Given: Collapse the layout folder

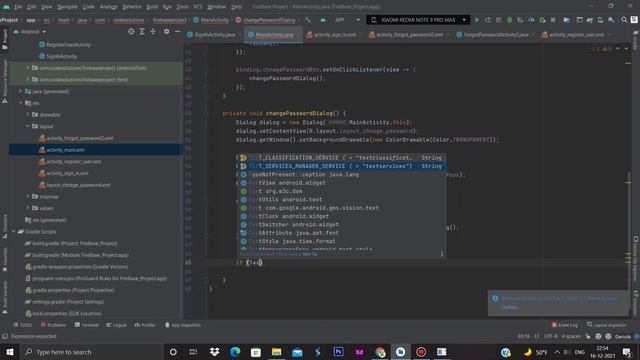Looking at the screenshot, I should [x=28, y=126].
